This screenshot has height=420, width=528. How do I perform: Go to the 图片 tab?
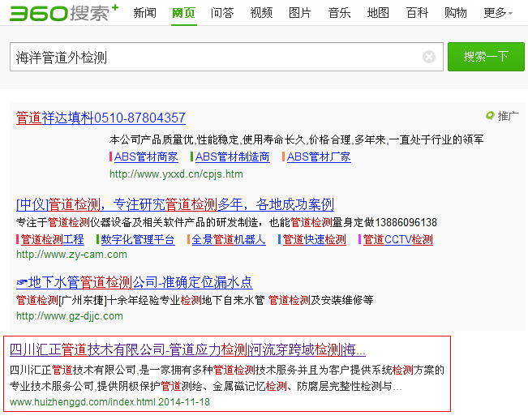[x=300, y=13]
